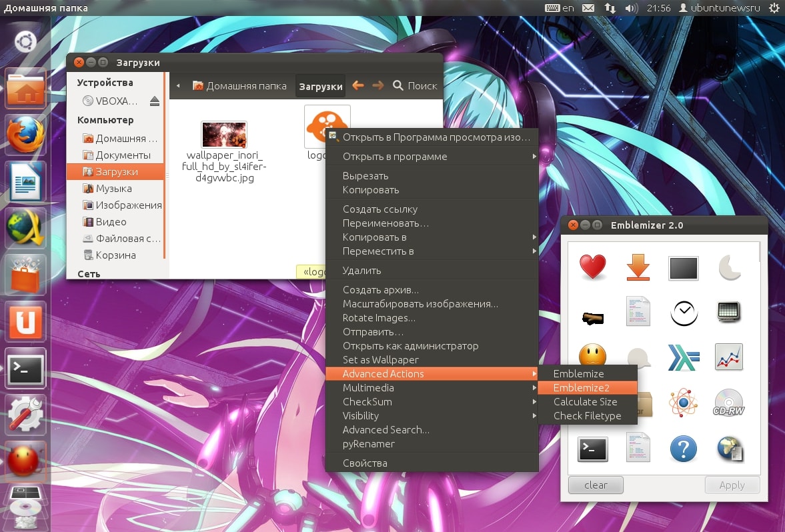Open 'Свойства' from context menu
785x532 pixels.
click(432, 463)
